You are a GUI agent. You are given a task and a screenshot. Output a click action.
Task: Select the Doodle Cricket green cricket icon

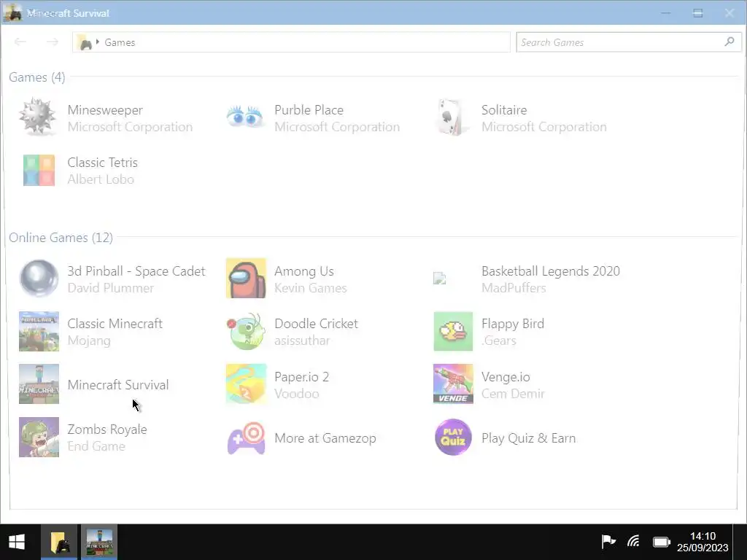point(246,332)
